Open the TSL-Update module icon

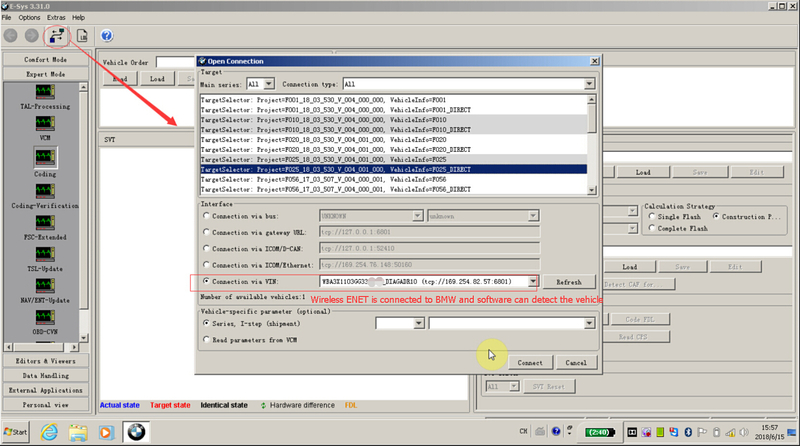(45, 254)
